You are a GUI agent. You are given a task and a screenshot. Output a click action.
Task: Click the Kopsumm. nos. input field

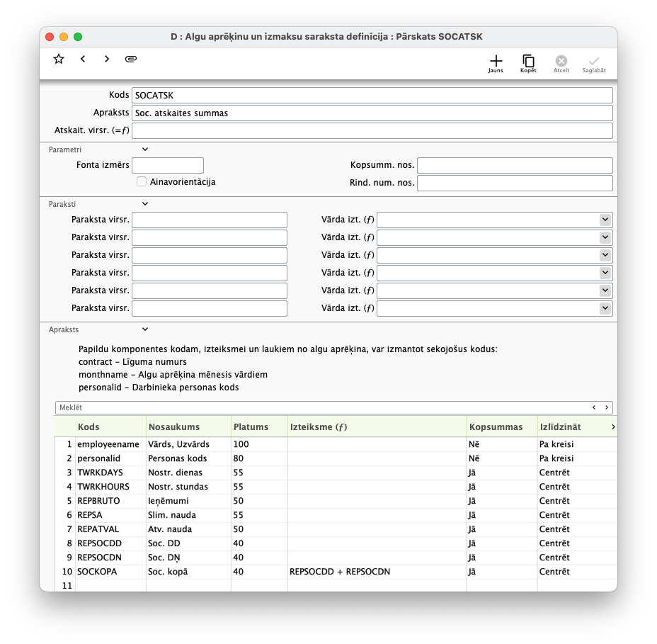pyautogui.click(x=515, y=165)
